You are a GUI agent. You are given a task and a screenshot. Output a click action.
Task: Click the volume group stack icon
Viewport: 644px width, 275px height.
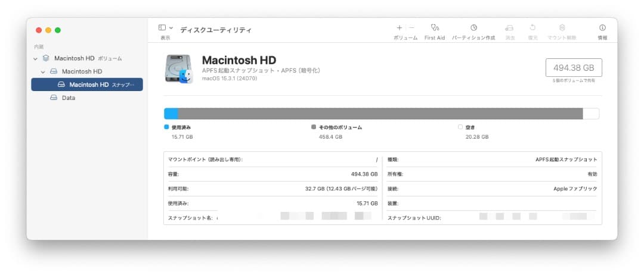[46, 58]
